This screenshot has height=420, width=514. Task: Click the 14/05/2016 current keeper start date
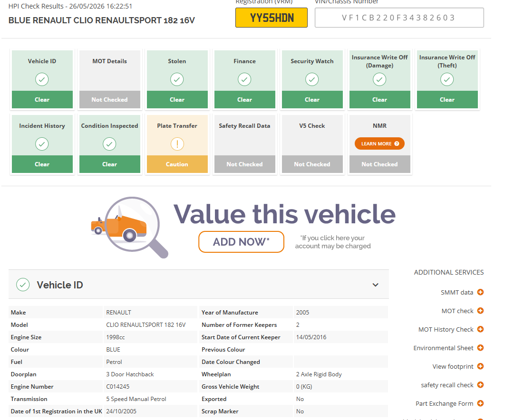click(x=311, y=337)
